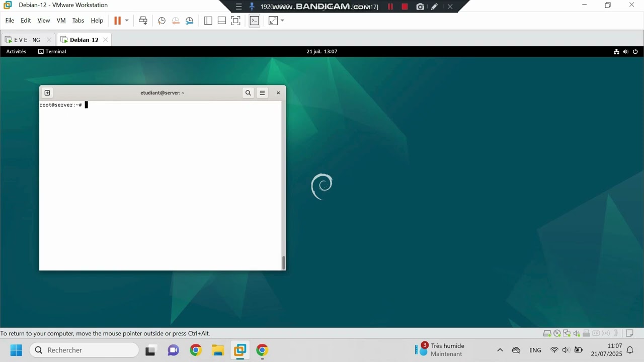The height and width of the screenshot is (362, 644).
Task: Toggle the VMware library sidebar view
Action: 208,21
